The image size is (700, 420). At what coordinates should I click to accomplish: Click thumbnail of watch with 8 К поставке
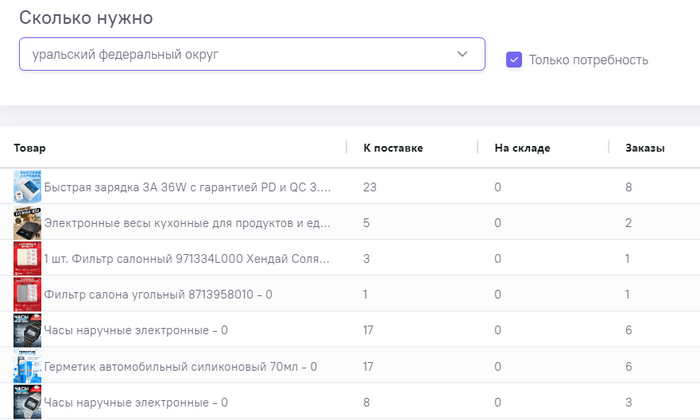pyautogui.click(x=27, y=402)
